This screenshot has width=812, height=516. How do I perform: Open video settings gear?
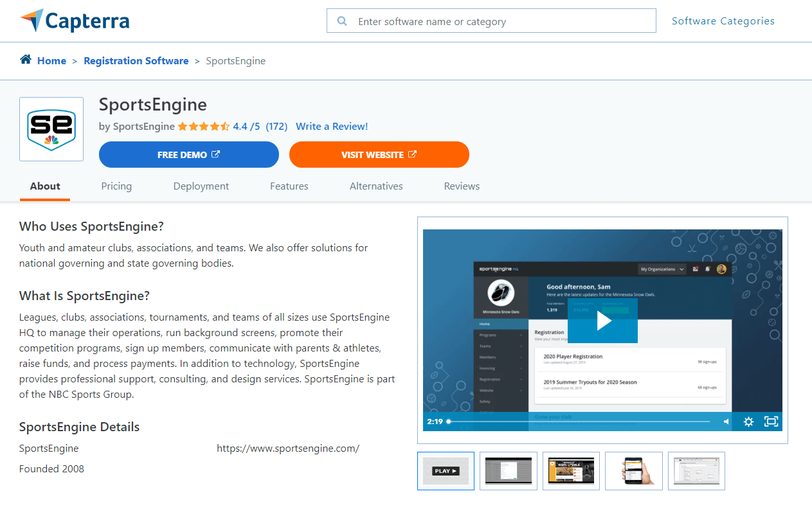coord(748,422)
